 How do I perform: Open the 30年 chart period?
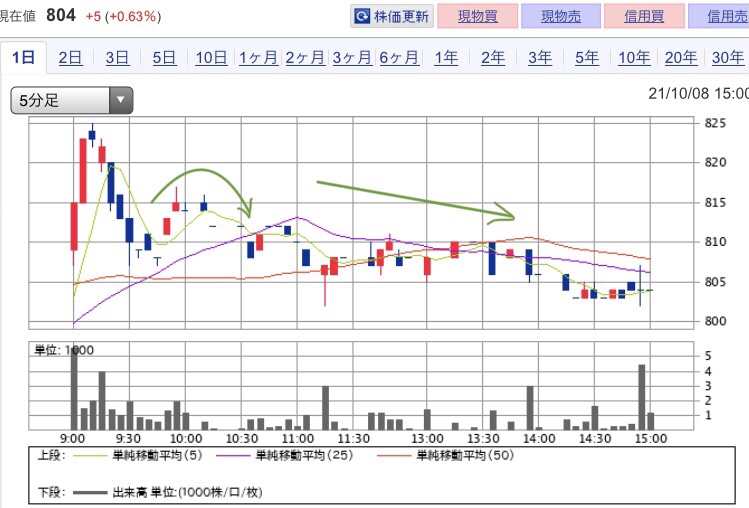[x=728, y=58]
